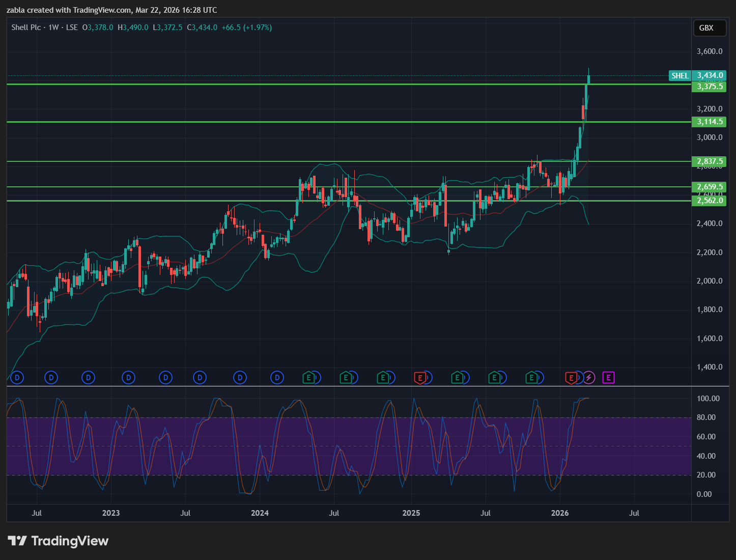Select the 2,562.0 horizontal line label
Viewport: 736px width, 560px height.
tap(710, 201)
